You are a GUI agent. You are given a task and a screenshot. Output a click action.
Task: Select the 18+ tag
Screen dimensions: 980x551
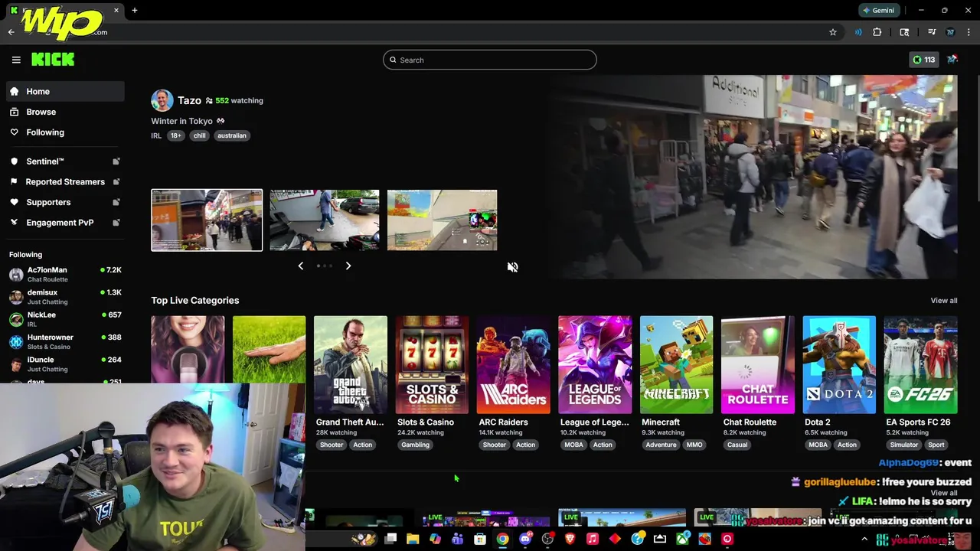pyautogui.click(x=176, y=135)
